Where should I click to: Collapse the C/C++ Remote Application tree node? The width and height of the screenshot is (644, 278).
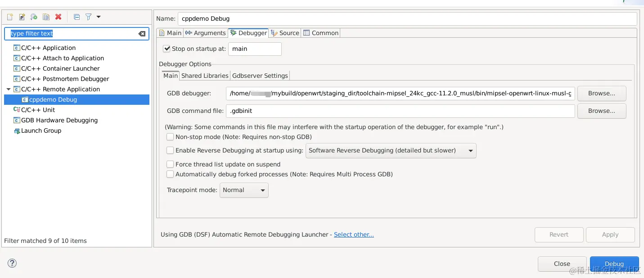(9, 89)
